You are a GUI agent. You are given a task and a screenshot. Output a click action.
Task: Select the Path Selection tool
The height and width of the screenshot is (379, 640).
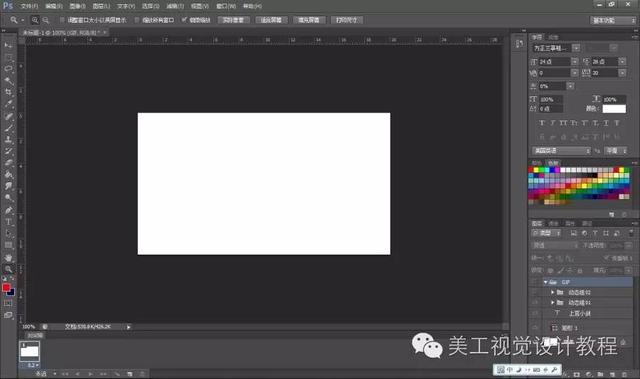pos(8,234)
